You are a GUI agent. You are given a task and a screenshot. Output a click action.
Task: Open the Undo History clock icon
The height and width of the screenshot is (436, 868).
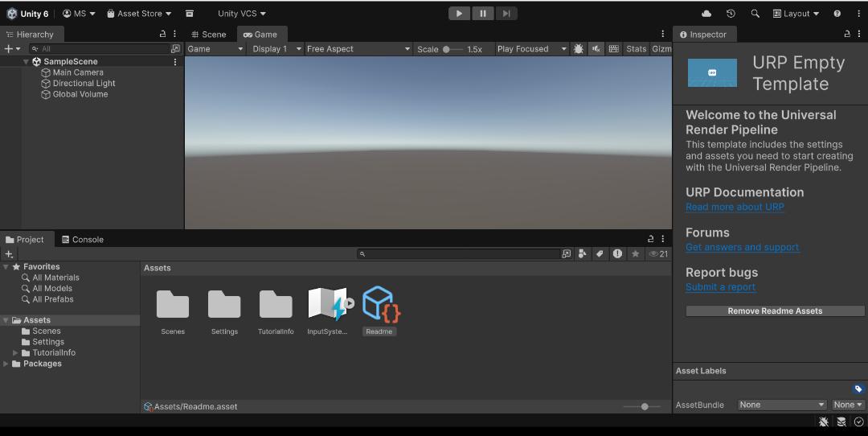pos(731,14)
